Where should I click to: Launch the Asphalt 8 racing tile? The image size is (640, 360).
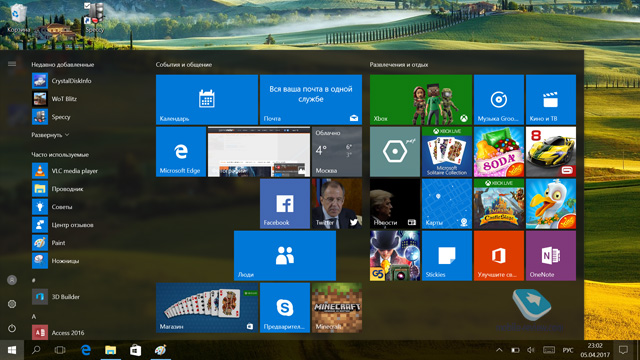pos(551,151)
